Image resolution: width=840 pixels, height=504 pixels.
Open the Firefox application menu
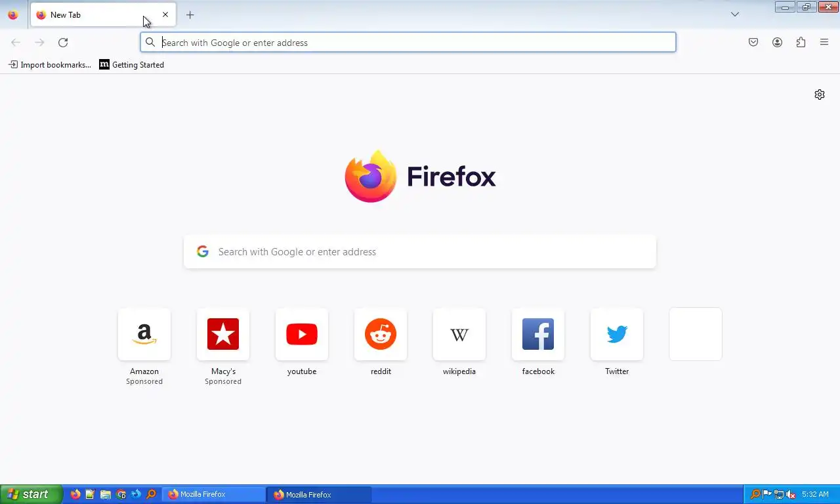click(824, 43)
